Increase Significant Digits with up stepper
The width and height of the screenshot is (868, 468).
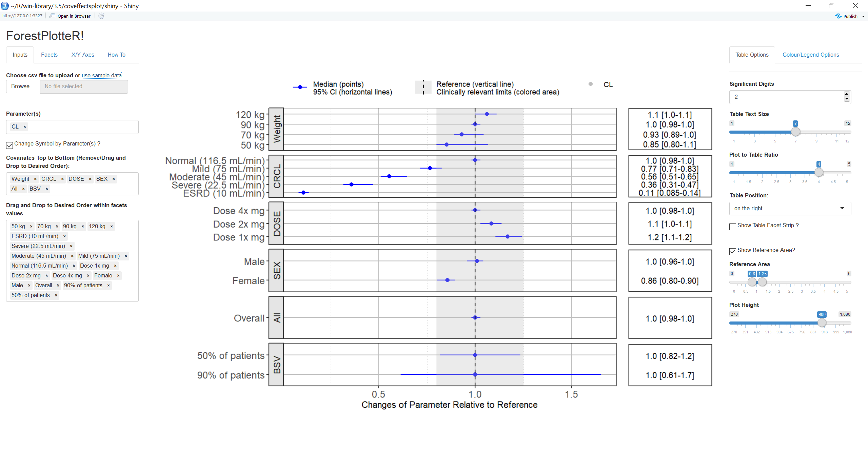pos(847,94)
